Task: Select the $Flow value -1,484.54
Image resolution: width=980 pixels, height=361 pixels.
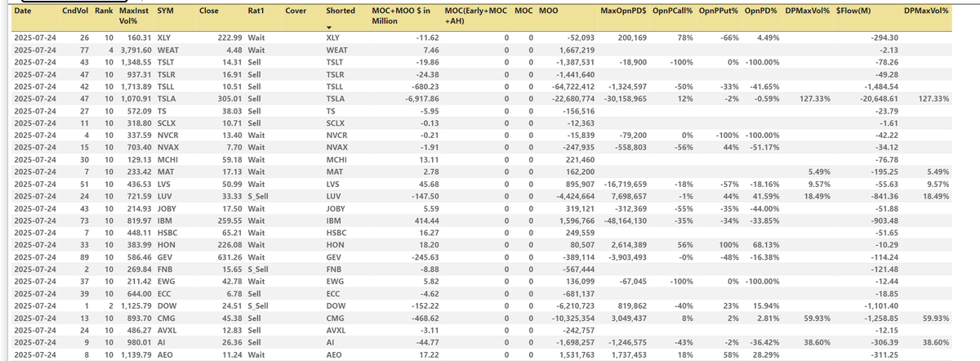Action: [882, 85]
